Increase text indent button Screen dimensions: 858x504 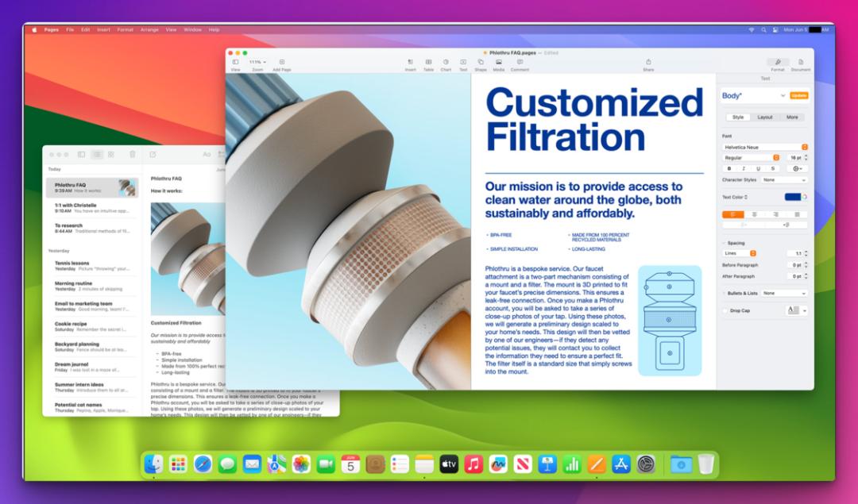point(786,225)
